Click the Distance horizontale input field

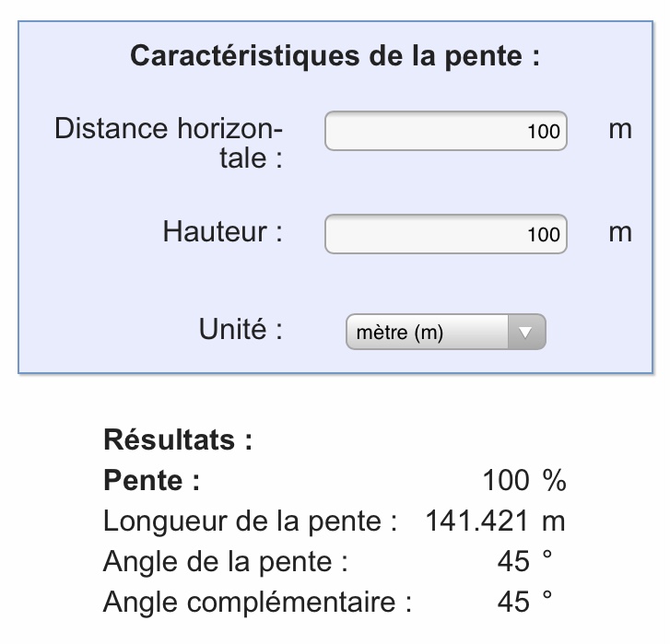click(x=445, y=131)
